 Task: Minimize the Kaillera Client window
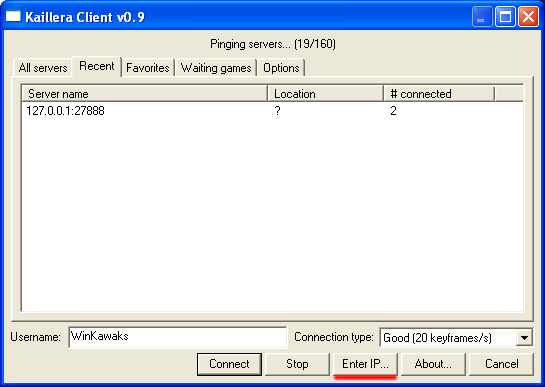482,16
